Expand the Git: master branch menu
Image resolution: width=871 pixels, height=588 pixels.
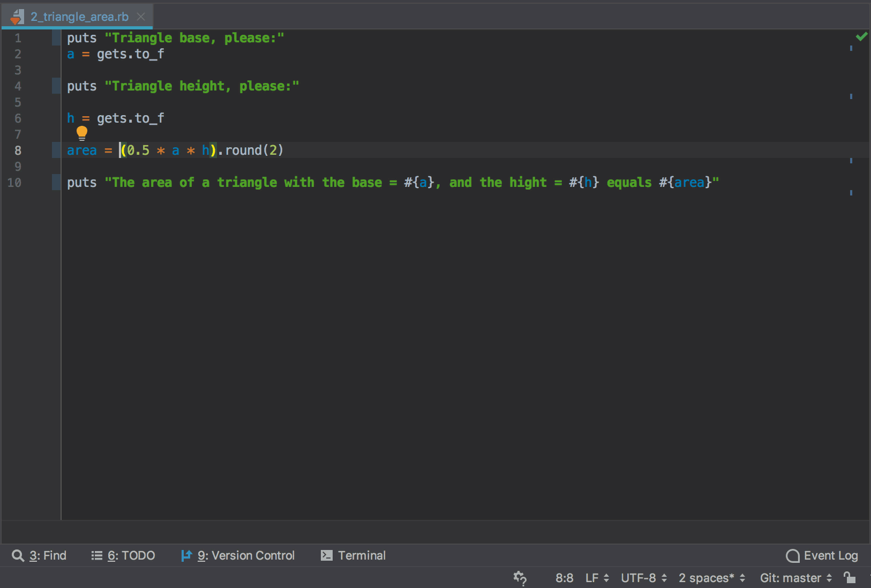pyautogui.click(x=795, y=578)
